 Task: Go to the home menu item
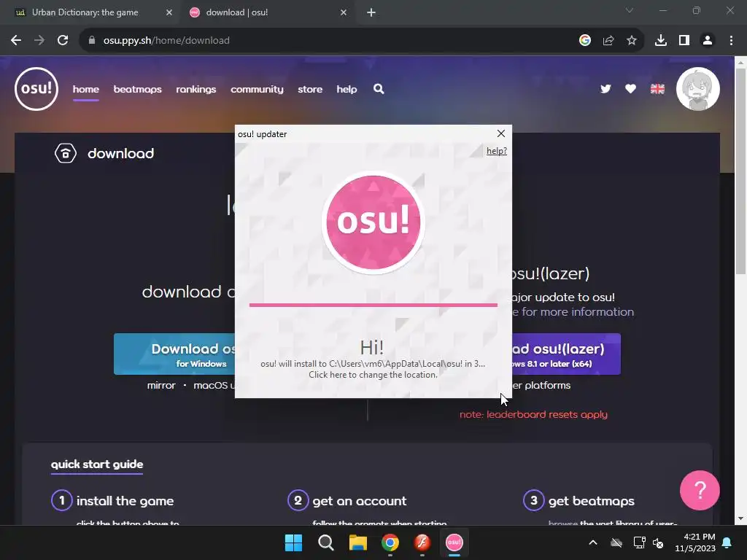coord(86,89)
